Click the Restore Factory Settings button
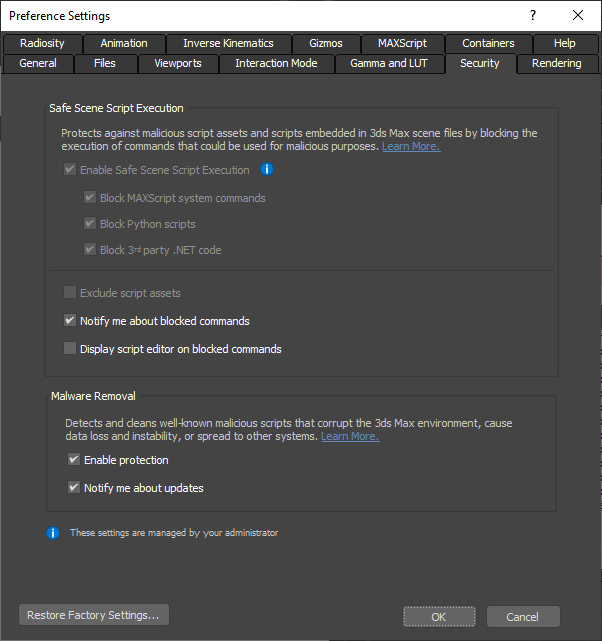Image resolution: width=602 pixels, height=641 pixels. [93, 615]
